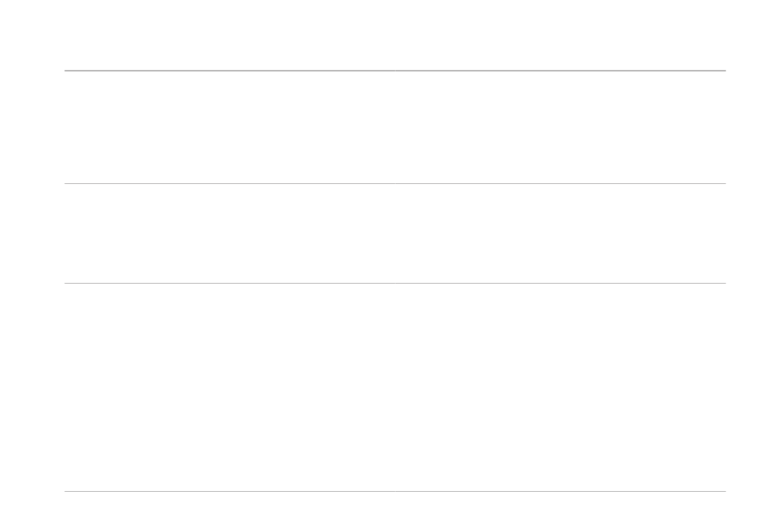Click the first empty row's right cell
Image resolution: width=764 pixels, height=532 pixels.
561,127
